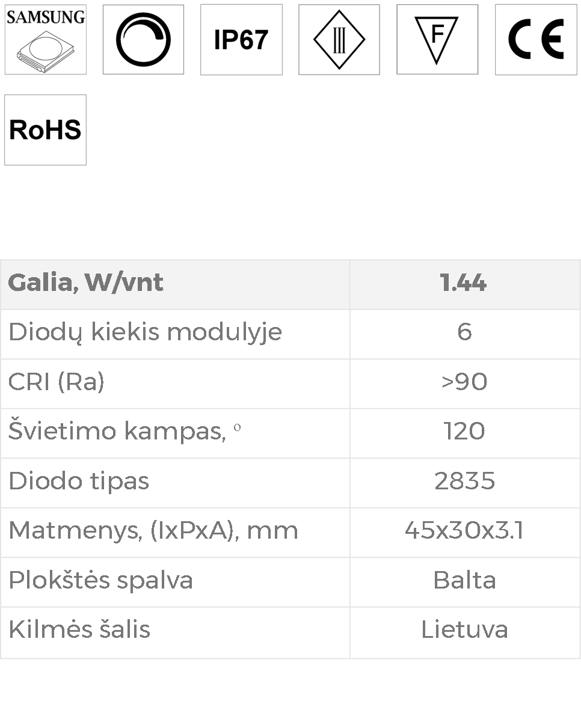The width and height of the screenshot is (581, 728).
Task: Click the IP67 protection rating icon
Action: click(241, 40)
